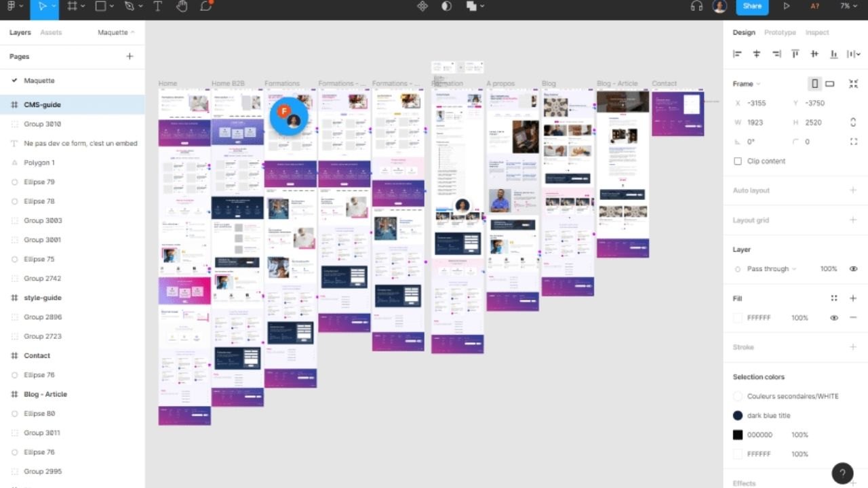
Task: Toggle layer visibility eye icon
Action: click(x=853, y=269)
